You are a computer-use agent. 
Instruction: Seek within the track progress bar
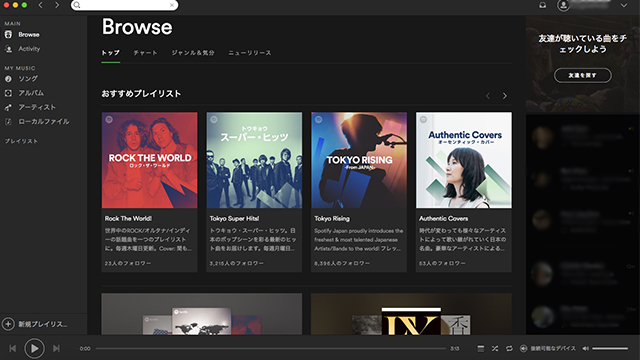coord(271,348)
